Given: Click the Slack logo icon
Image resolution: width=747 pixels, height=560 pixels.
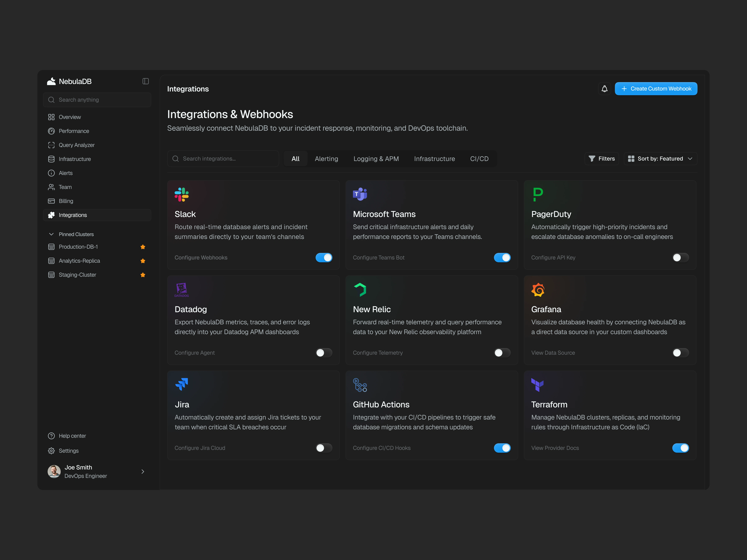Looking at the screenshot, I should point(181,194).
